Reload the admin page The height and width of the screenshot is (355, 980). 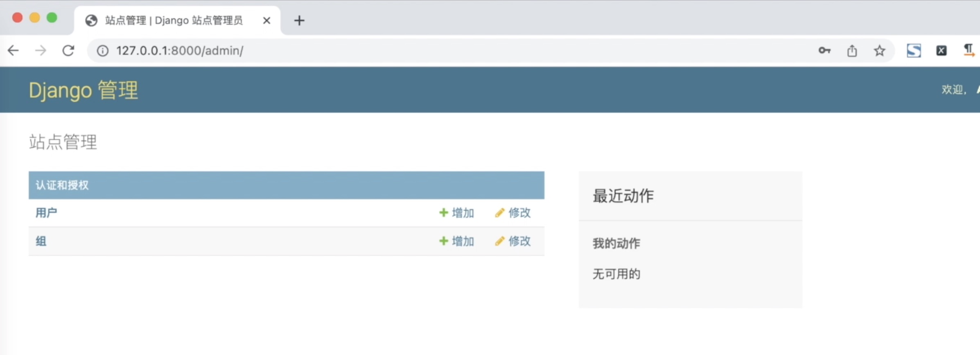[x=68, y=50]
